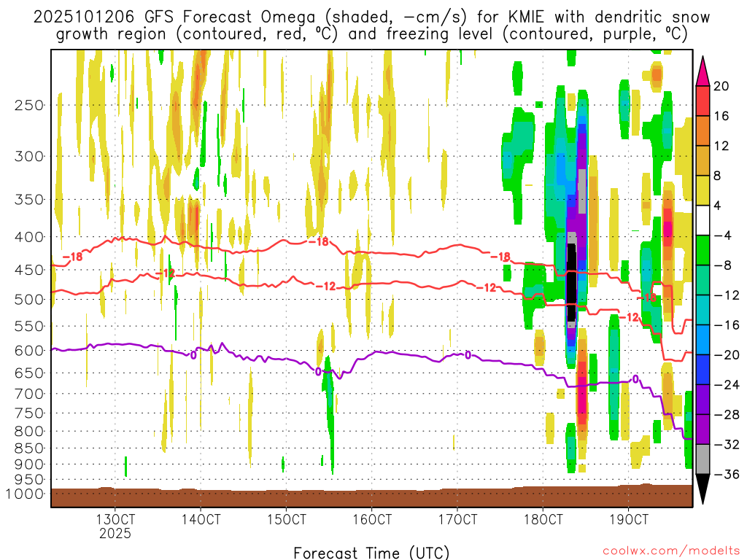This screenshot has width=747, height=560.
Task: Select the rightmost purple 0 freezing level label
Action: 635,379
